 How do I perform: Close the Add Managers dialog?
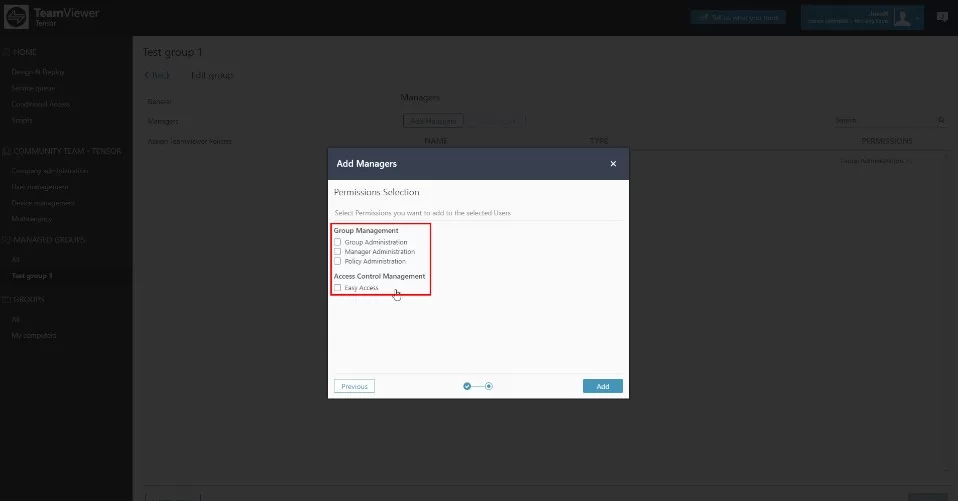[x=613, y=164]
